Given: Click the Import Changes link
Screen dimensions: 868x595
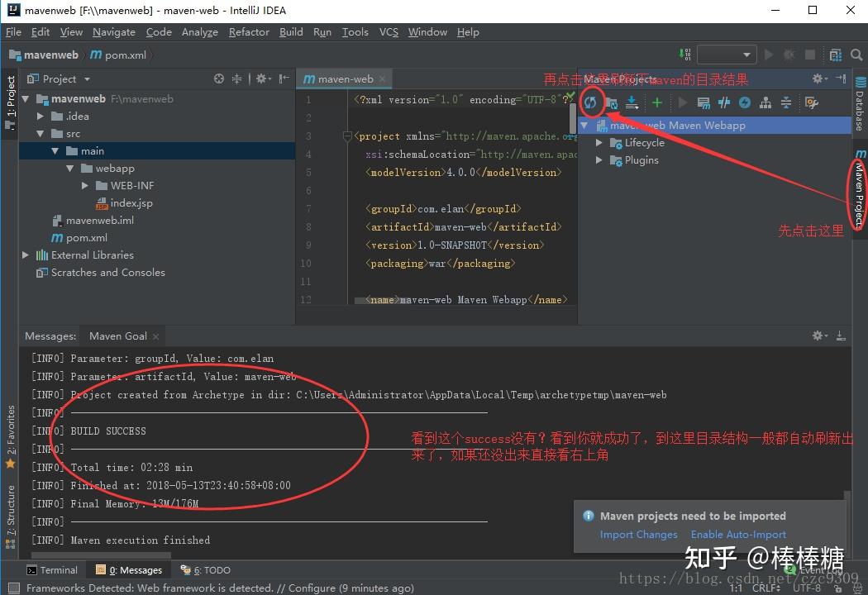Looking at the screenshot, I should pyautogui.click(x=639, y=534).
